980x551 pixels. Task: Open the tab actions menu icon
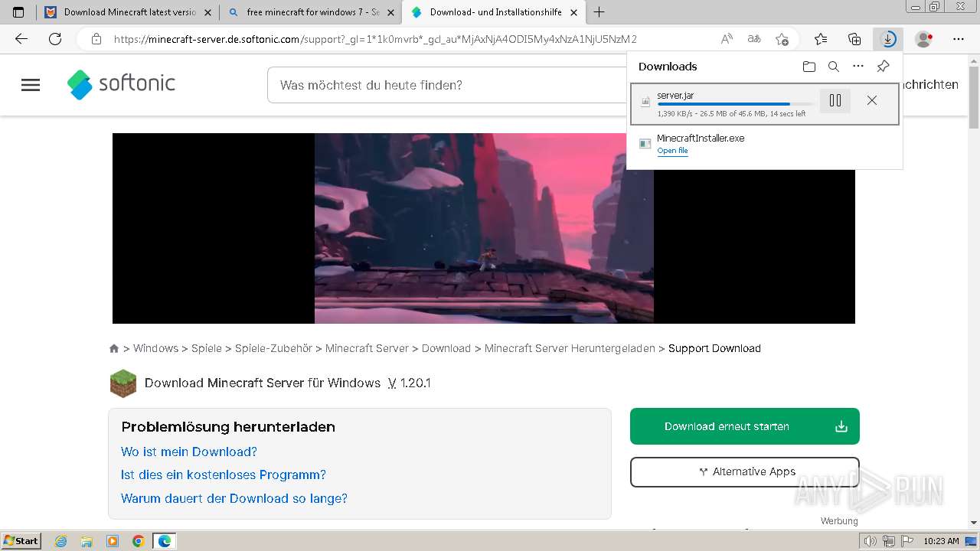[x=18, y=12]
